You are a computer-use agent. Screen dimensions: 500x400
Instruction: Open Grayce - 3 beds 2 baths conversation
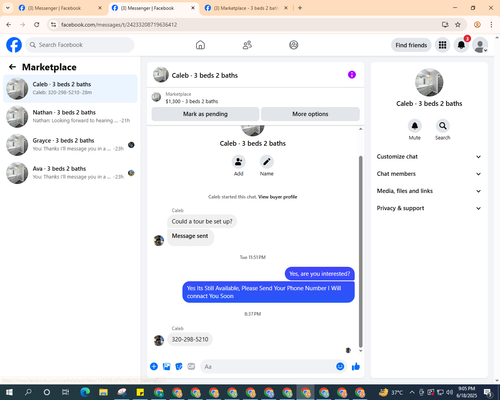coord(70,145)
